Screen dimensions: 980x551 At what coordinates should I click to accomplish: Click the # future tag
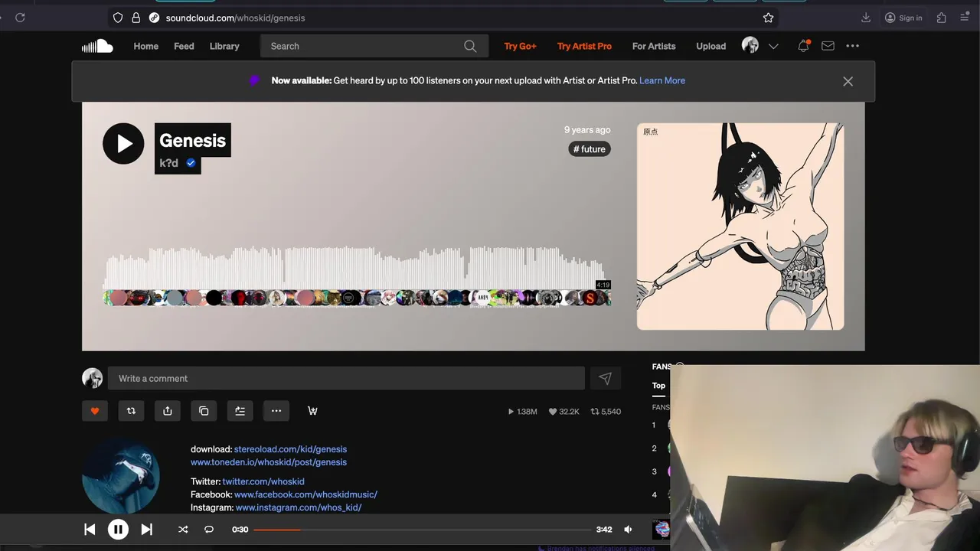point(590,149)
